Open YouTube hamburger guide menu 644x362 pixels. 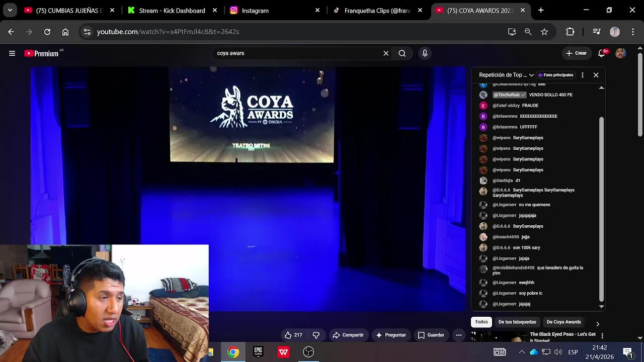tap(12, 53)
